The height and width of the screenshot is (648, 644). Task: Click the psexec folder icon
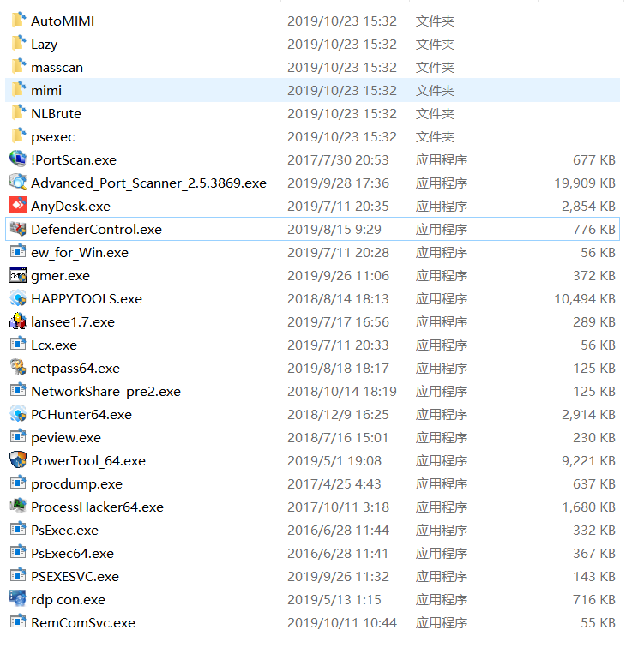[x=18, y=136]
